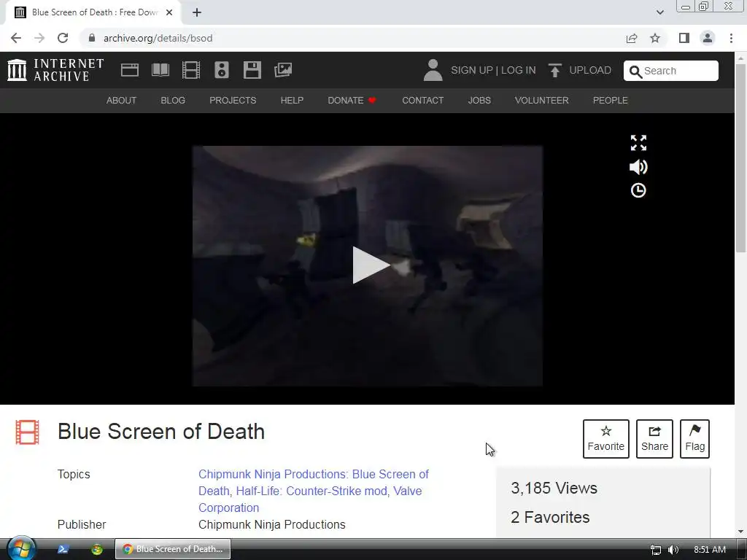
Task: Click the 2 Favorites text
Action: tap(550, 517)
